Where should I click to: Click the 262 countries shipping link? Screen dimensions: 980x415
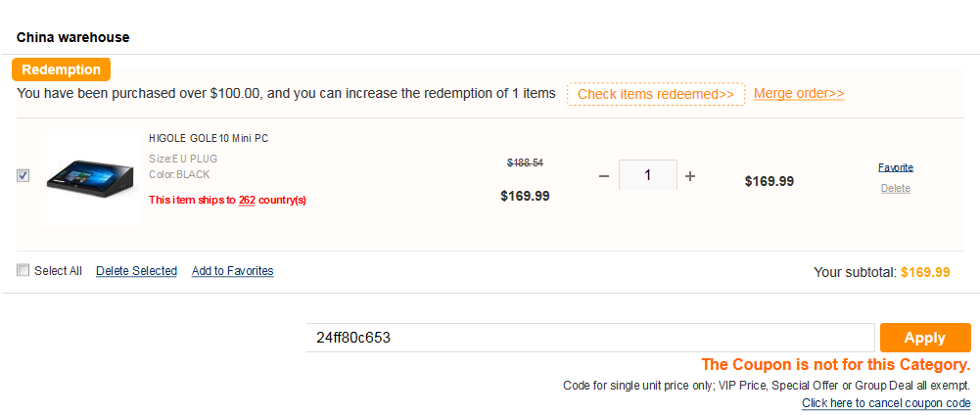coord(247,201)
